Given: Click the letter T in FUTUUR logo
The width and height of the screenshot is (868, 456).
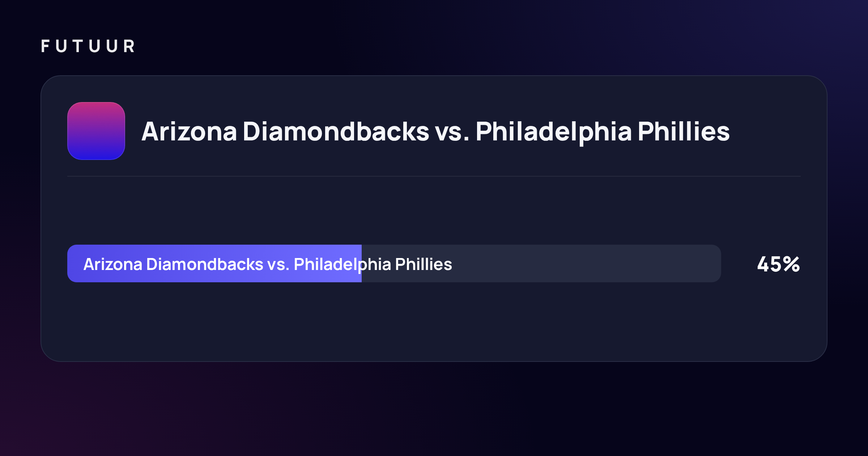Looking at the screenshot, I should (x=78, y=46).
